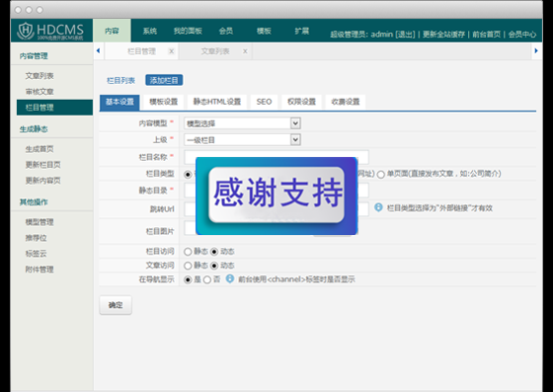Open the 会员 top menu
This screenshot has height=392, width=553.
pos(226,31)
